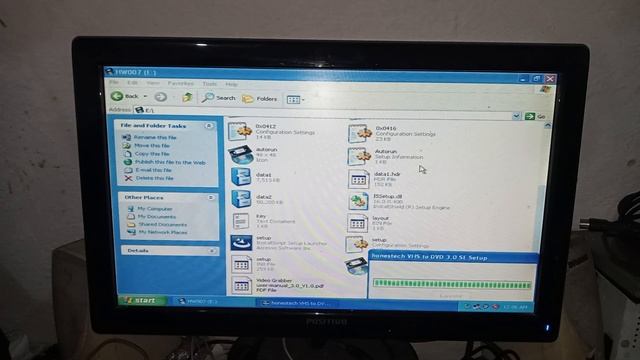The height and width of the screenshot is (360, 640).
Task: Click the scroll up arrow of file list
Action: (x=548, y=126)
